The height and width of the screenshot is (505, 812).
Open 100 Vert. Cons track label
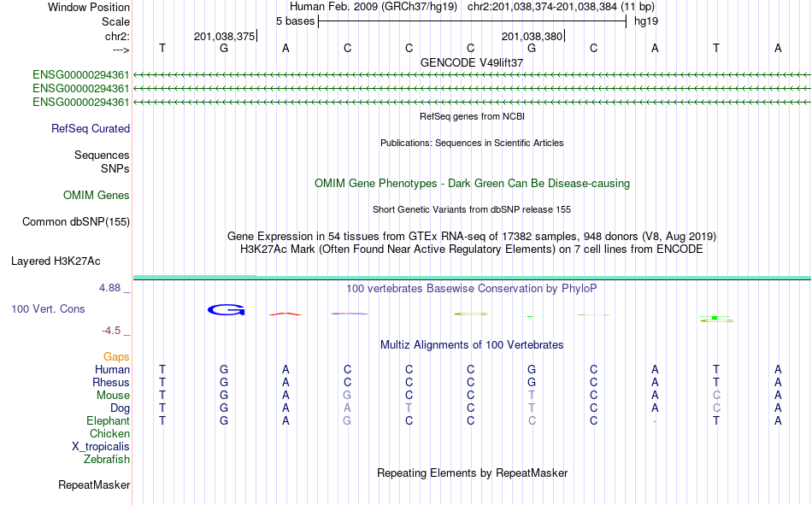[48, 308]
